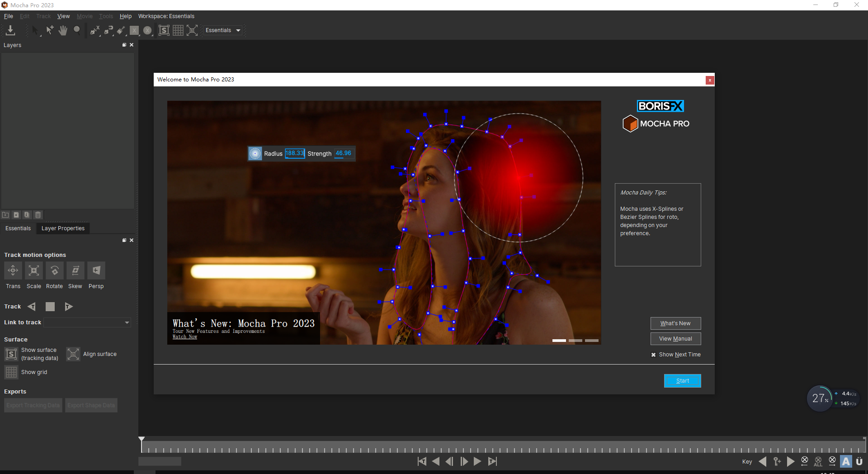This screenshot has width=868, height=474.
Task: Toggle autokey mode in timeline bar
Action: coord(846,461)
